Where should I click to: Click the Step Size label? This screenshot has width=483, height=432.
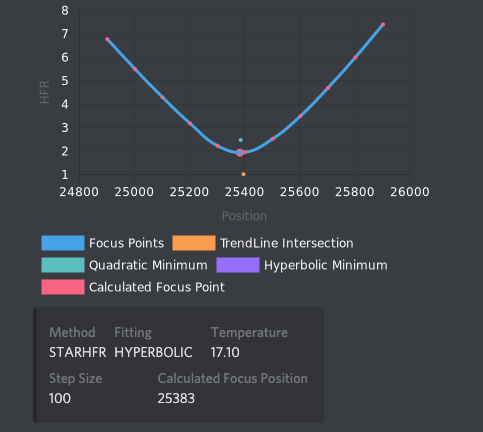point(76,379)
